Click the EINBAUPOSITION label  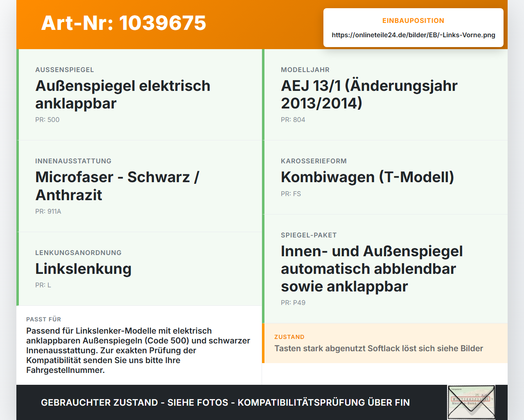pos(413,20)
